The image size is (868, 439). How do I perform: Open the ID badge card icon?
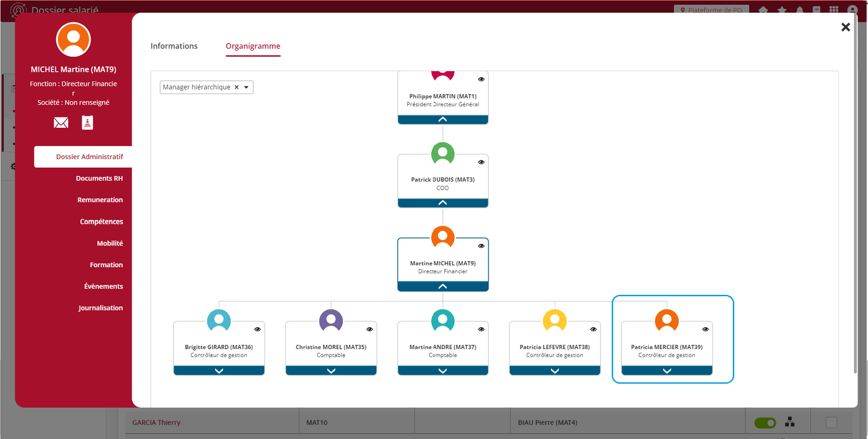pyautogui.click(x=88, y=123)
